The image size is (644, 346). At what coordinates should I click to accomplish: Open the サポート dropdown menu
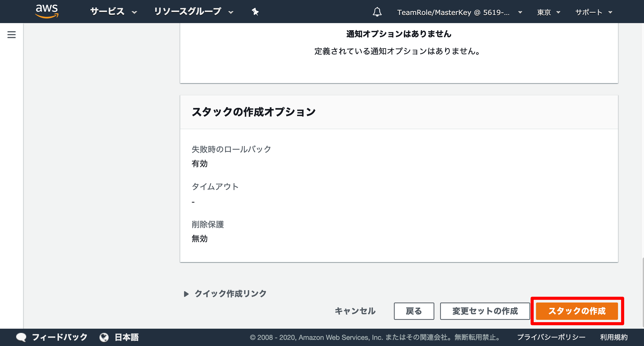tap(594, 12)
